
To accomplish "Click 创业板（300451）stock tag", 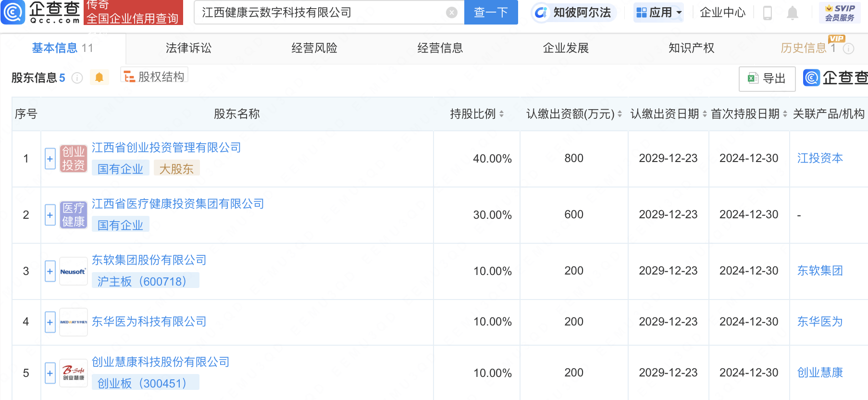I will click(x=145, y=383).
